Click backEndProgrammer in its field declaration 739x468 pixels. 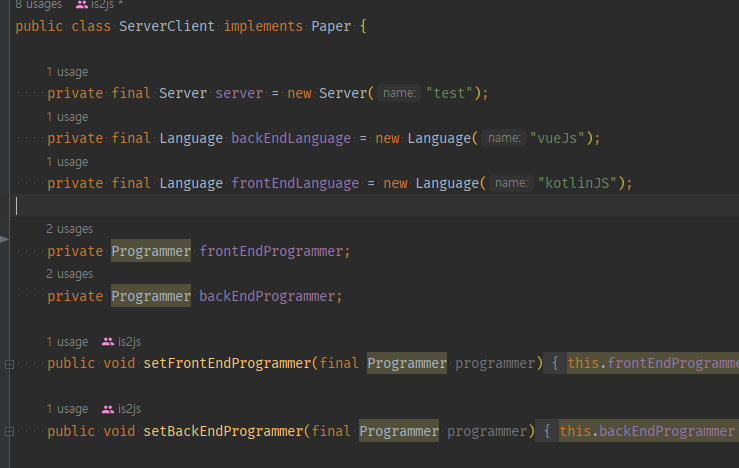267,296
